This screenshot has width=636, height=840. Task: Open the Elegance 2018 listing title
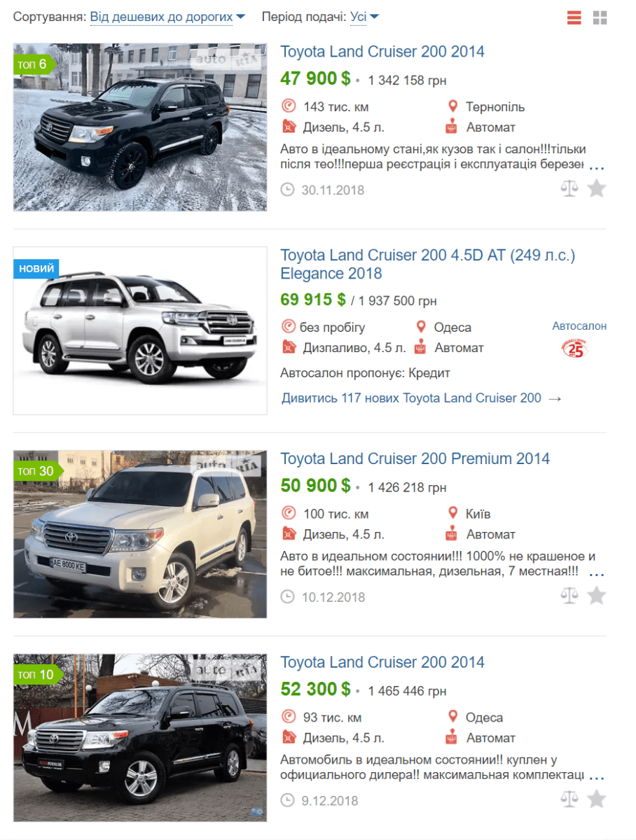428,265
